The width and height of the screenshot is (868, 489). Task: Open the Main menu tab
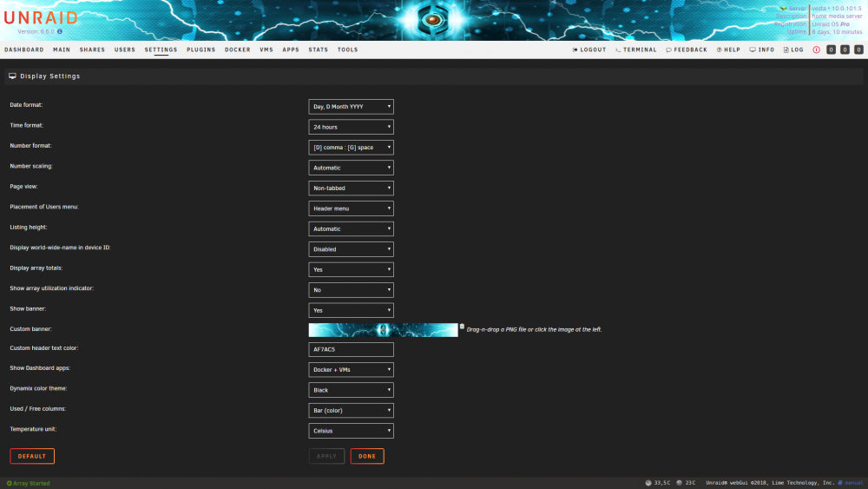click(x=62, y=50)
